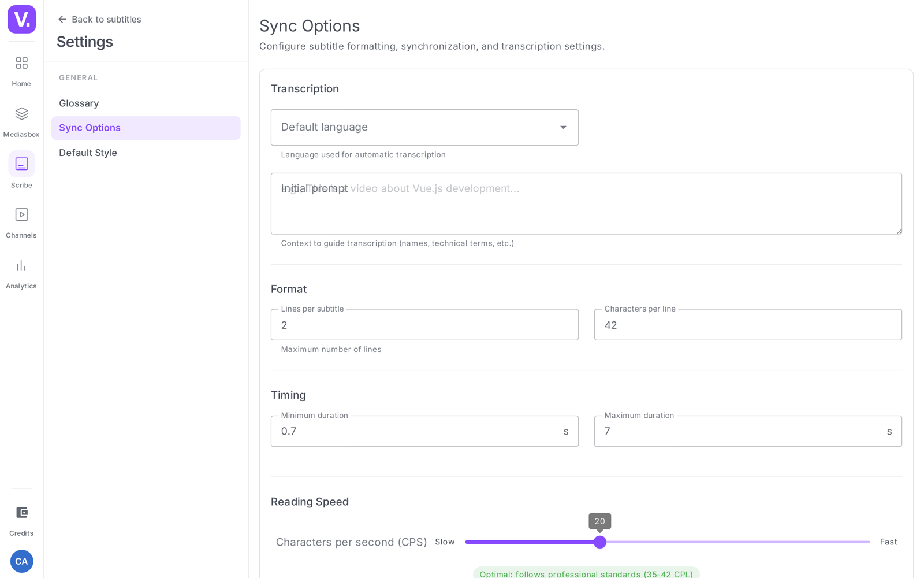
Task: Select the Scribe subtitle icon
Action: point(21,164)
